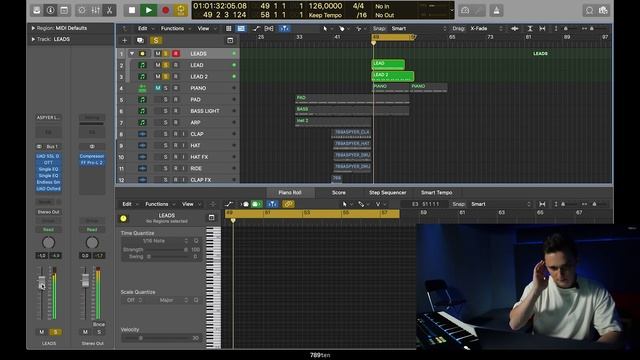Mute the LEAD track

(158, 65)
